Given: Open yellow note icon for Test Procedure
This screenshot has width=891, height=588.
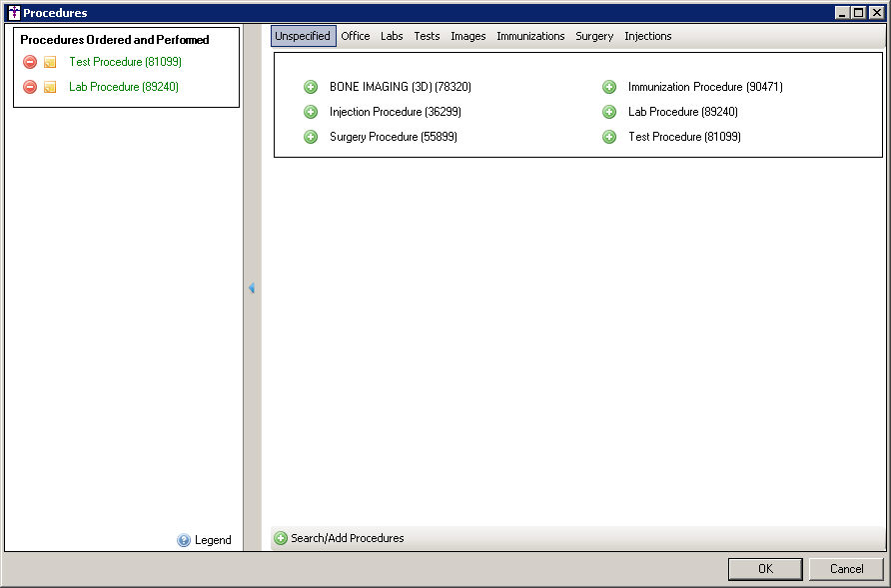Looking at the screenshot, I should (x=50, y=62).
